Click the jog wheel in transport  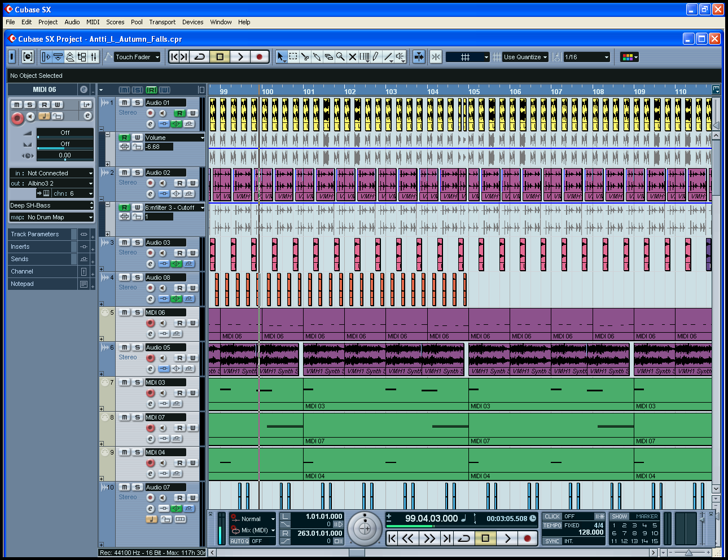[365, 528]
